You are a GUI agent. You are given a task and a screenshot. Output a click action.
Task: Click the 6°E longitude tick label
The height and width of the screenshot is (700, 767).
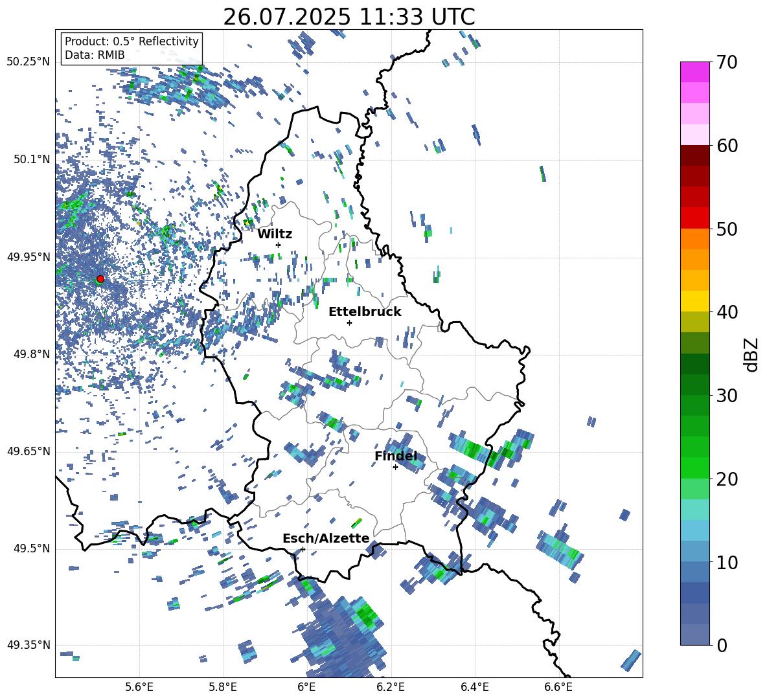tap(306, 687)
